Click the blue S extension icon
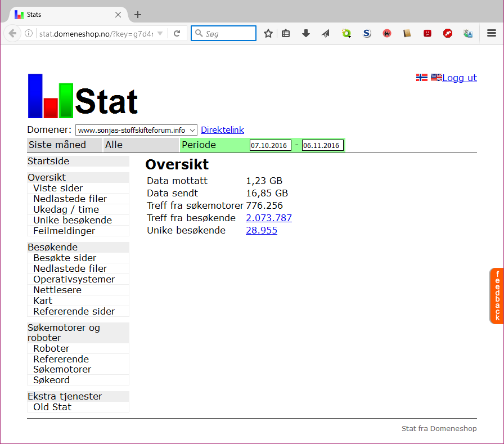504x444 pixels. [367, 33]
